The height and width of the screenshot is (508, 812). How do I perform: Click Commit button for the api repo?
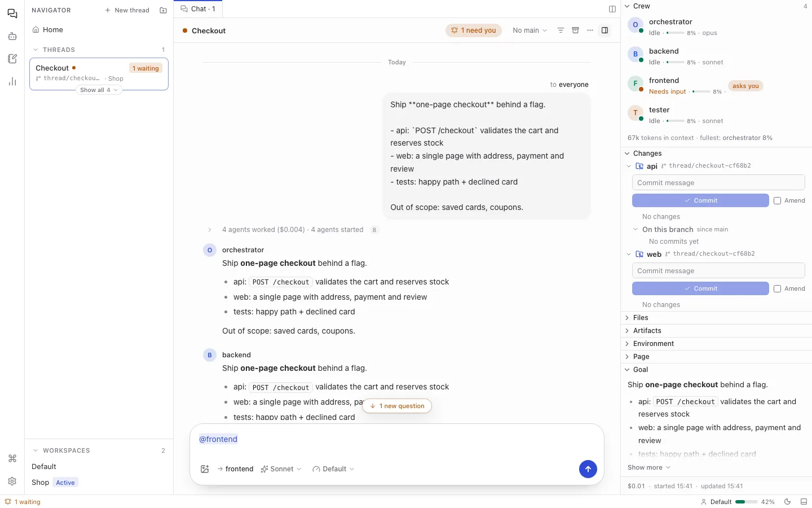tap(700, 200)
